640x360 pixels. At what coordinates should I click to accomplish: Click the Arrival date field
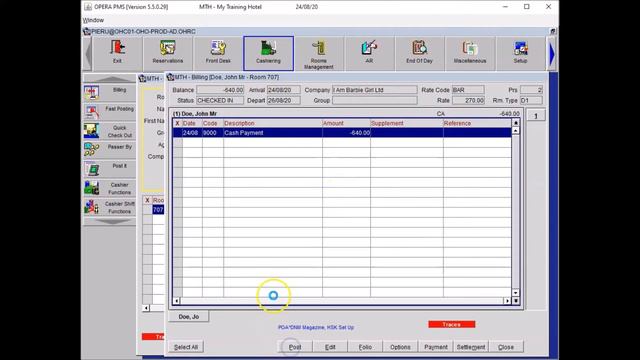tap(284, 90)
